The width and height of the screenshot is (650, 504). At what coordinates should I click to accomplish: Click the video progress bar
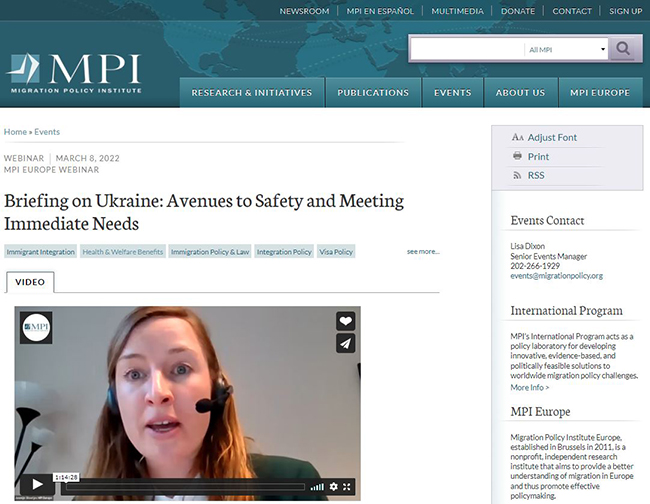[185, 487]
